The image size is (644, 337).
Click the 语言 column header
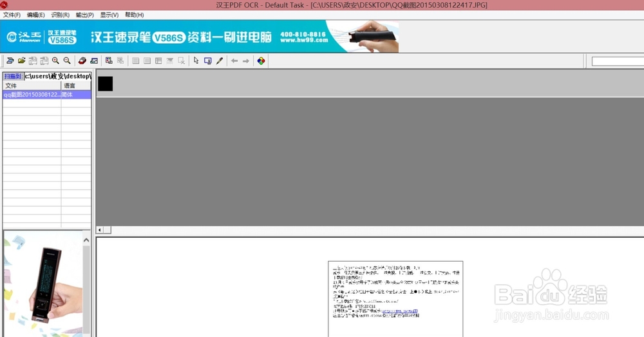[76, 86]
